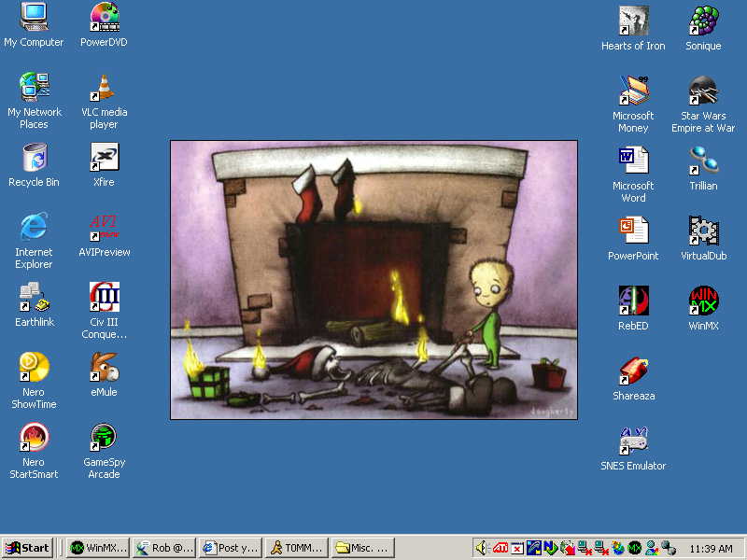Viewport: 747px width, 560px height.
Task: Click the Shareaza shortcut icon
Action: (634, 371)
